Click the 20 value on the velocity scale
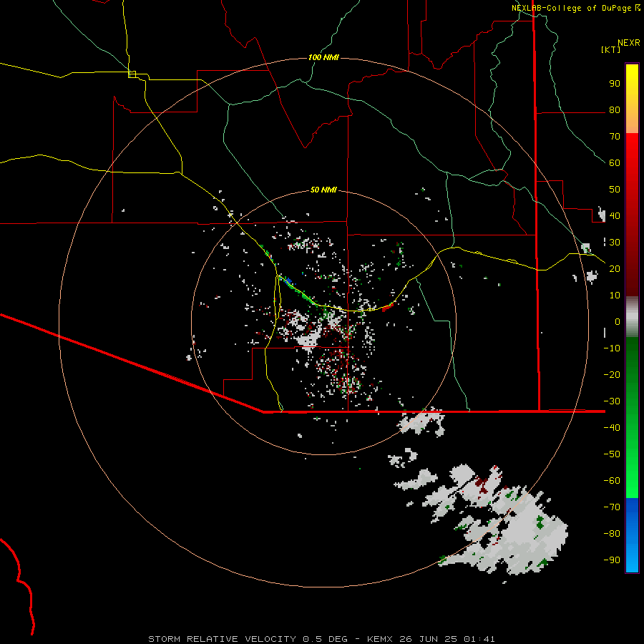The image size is (644, 644). (615, 269)
